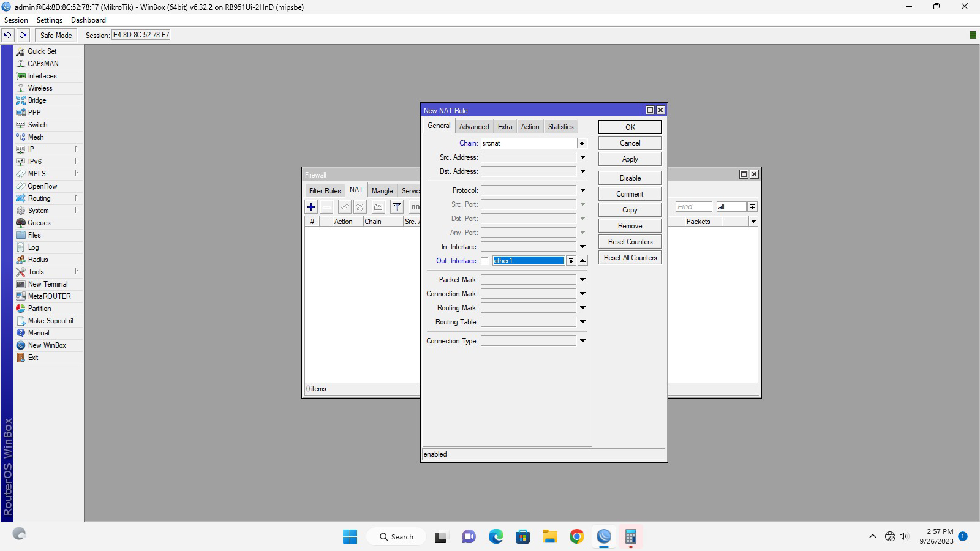Switch to the Action tab

click(x=530, y=127)
